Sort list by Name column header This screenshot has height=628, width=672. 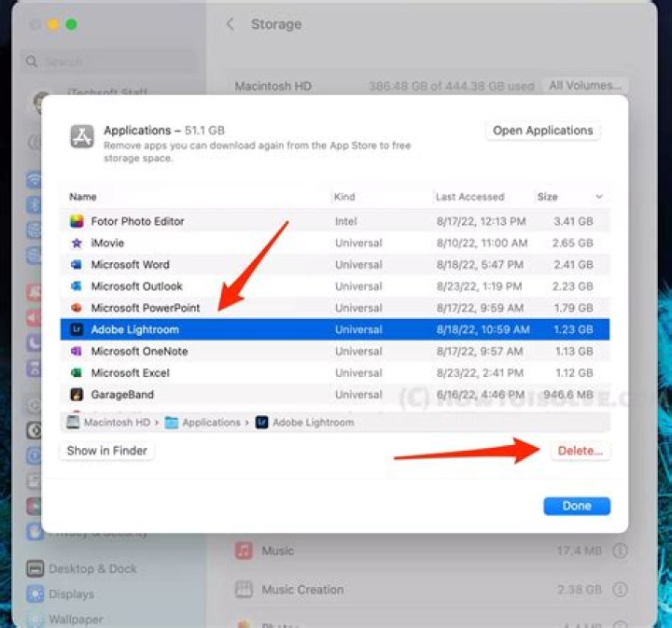(83, 197)
